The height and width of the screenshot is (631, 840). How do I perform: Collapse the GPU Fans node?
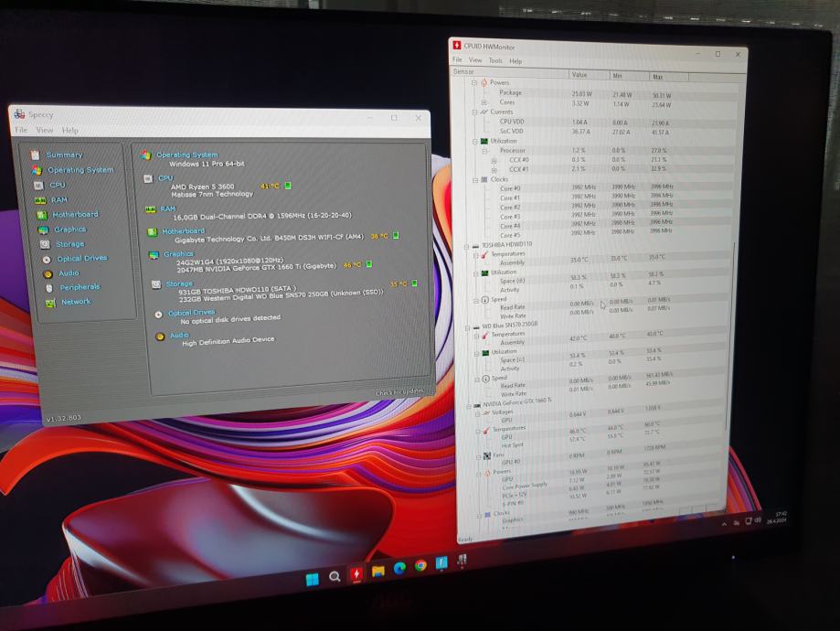(479, 456)
